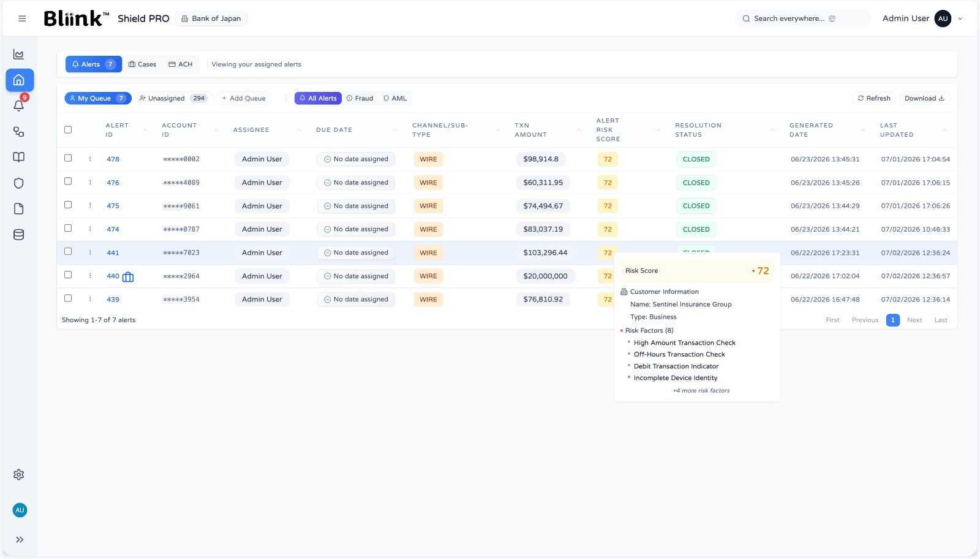Image resolution: width=980 pixels, height=559 pixels.
Task: Check the box for alert 474
Action: 68,228
